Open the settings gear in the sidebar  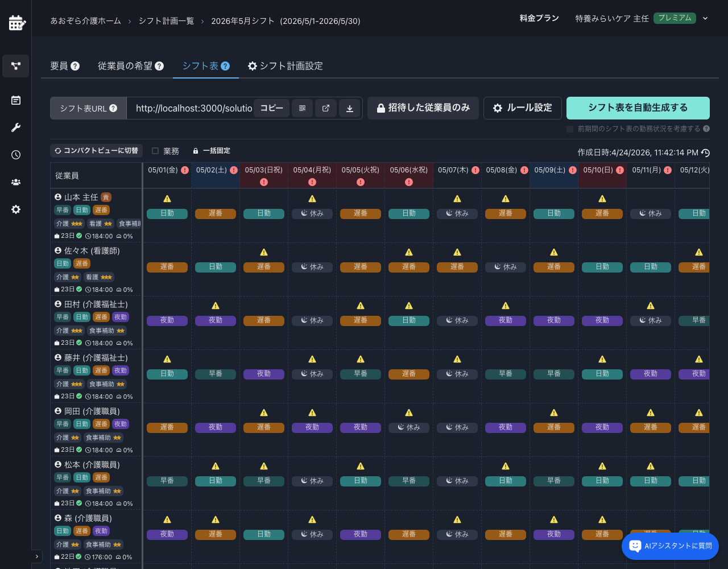tap(15, 209)
